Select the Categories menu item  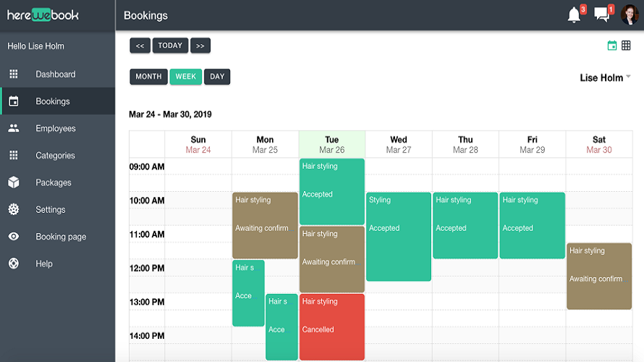57,156
